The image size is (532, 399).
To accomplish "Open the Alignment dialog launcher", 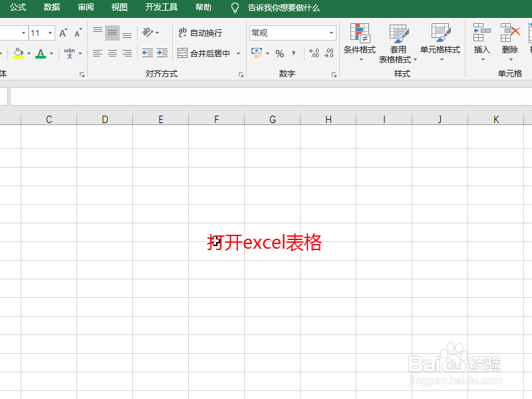I will [x=241, y=73].
